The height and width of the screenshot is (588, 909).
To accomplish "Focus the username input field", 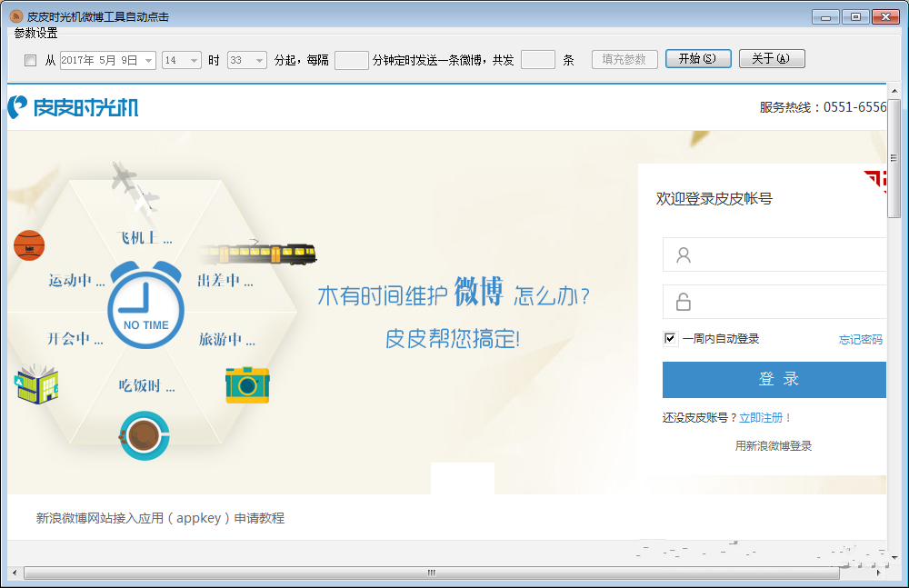I will [774, 254].
